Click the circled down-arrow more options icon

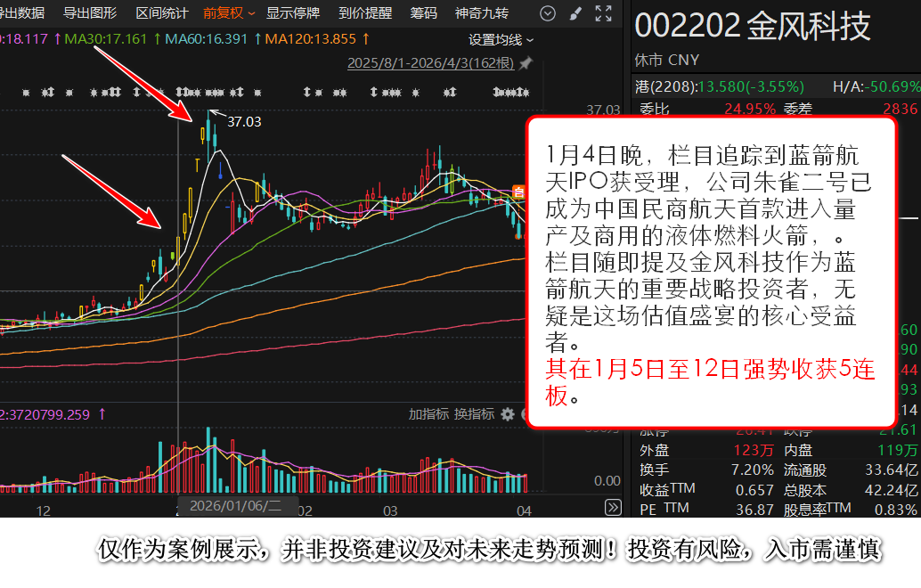tap(548, 13)
